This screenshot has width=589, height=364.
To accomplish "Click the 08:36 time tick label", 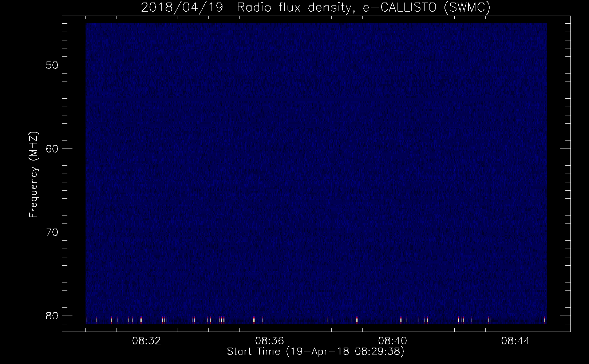I will pos(270,341).
